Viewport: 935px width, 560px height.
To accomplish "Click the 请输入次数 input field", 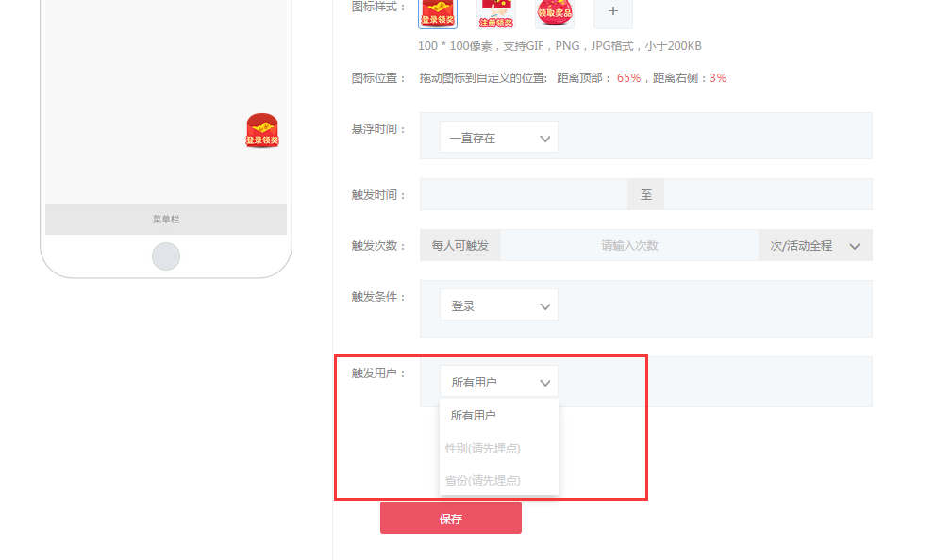I will click(628, 245).
